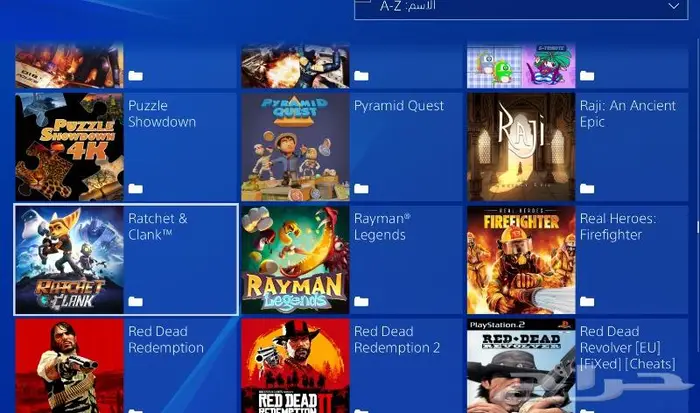Open the A-Z name sort dropdown
Screen dimensions: 700x413
[x=521, y=8]
